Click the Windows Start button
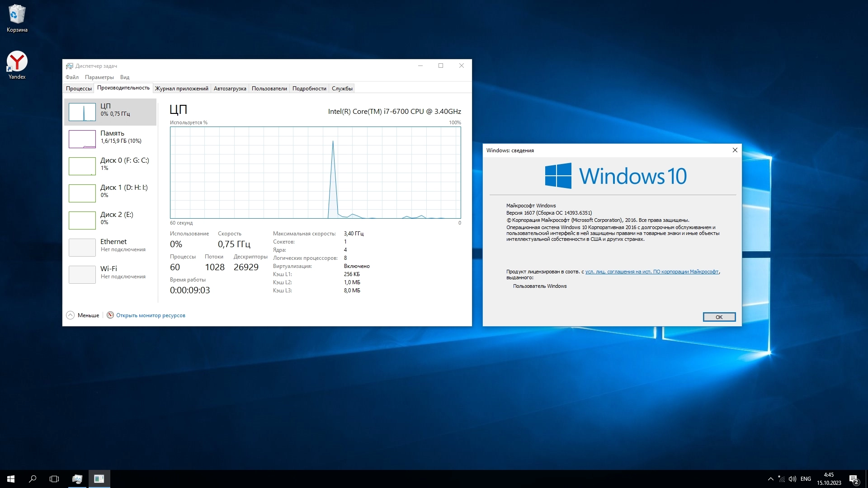The image size is (868, 488). (x=11, y=479)
